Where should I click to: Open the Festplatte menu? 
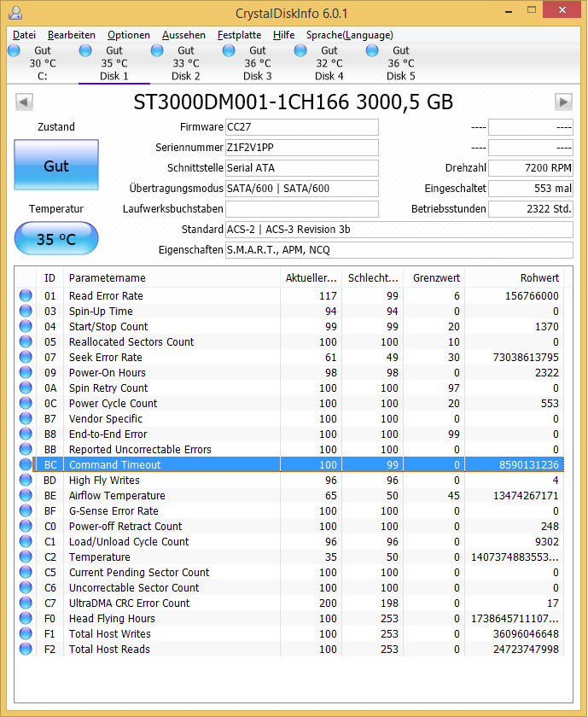pyautogui.click(x=239, y=35)
